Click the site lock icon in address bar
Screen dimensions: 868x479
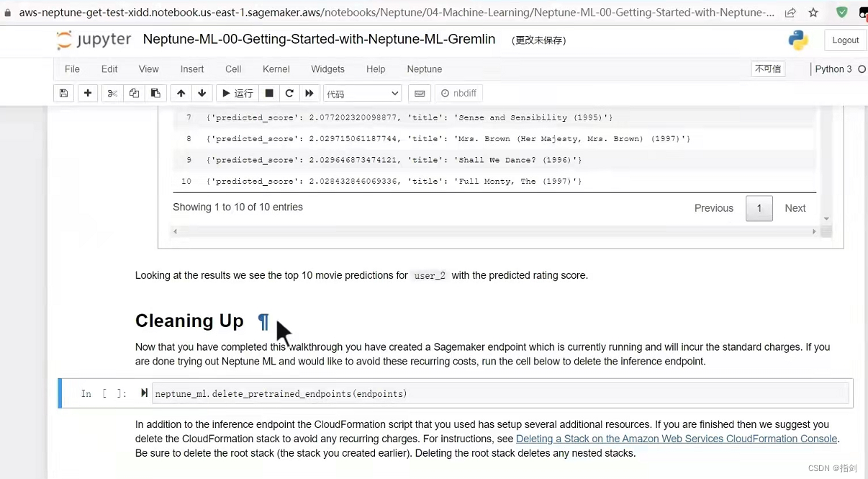tap(8, 12)
